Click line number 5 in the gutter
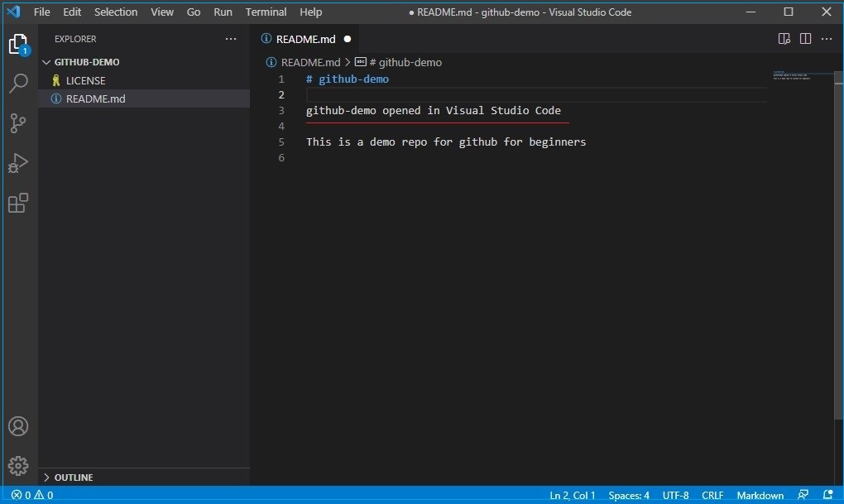The height and width of the screenshot is (504, 844). (x=281, y=142)
